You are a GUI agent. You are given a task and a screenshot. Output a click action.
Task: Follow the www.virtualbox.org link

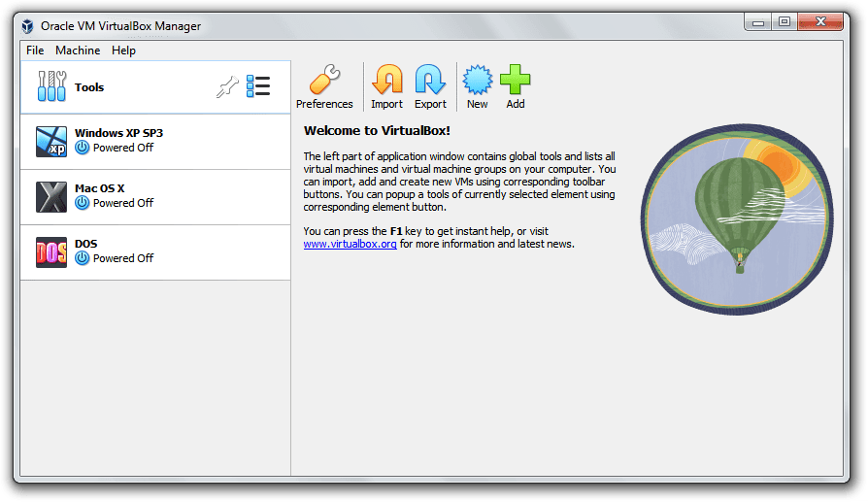click(x=350, y=244)
